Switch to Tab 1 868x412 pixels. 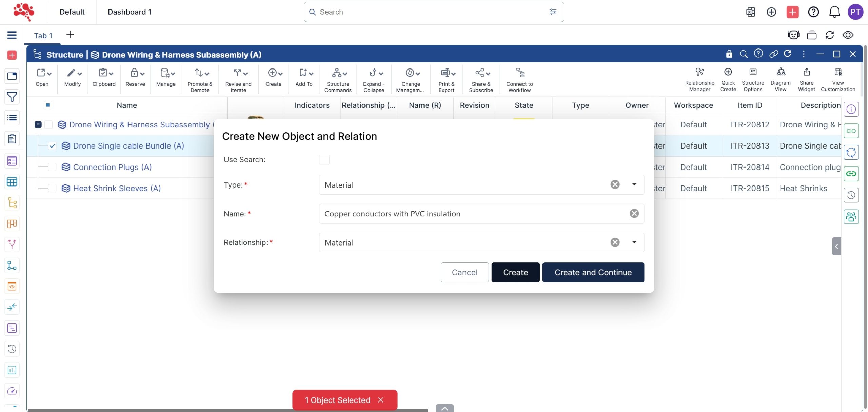(43, 36)
